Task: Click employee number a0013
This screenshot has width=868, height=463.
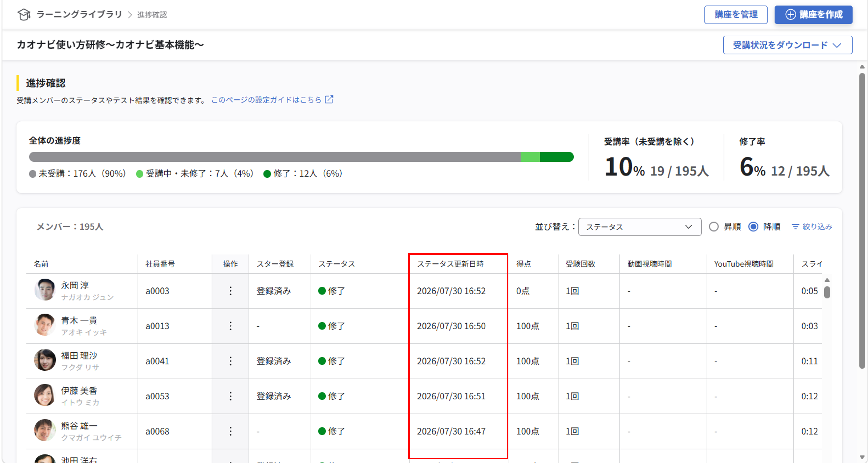Action: 157,326
